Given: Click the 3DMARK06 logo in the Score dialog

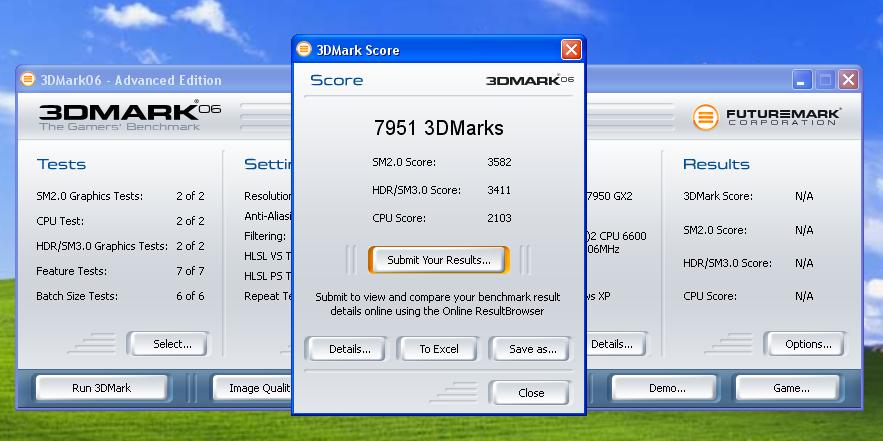Looking at the screenshot, I should [x=529, y=80].
